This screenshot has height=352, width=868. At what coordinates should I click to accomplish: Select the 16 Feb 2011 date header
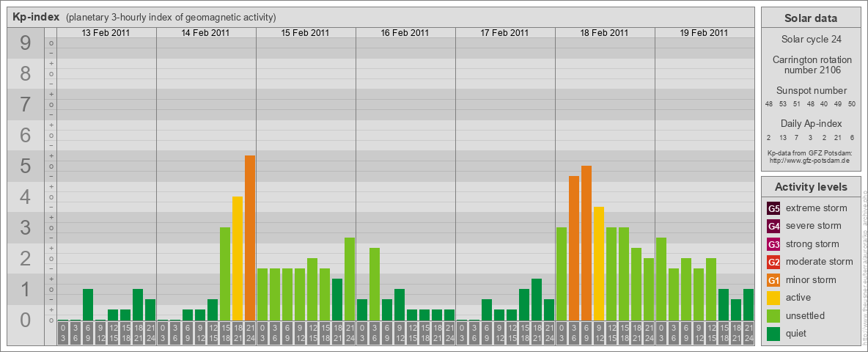coord(405,33)
